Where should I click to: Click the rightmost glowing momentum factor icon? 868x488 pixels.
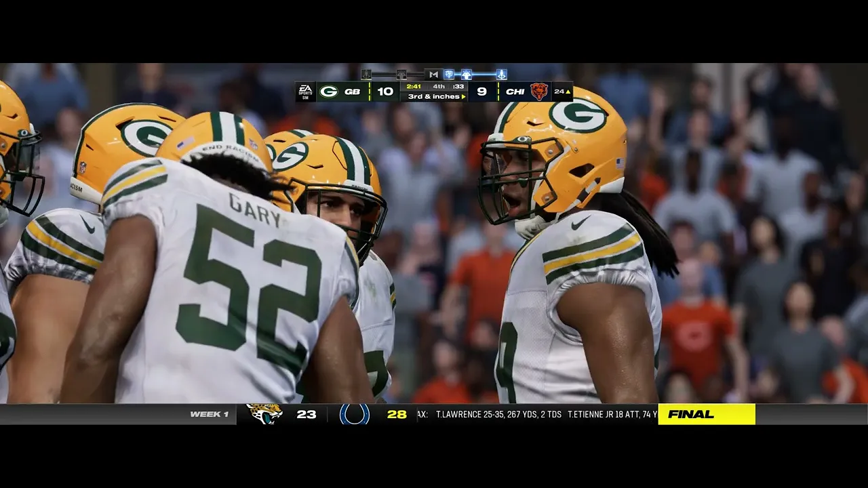coord(501,75)
